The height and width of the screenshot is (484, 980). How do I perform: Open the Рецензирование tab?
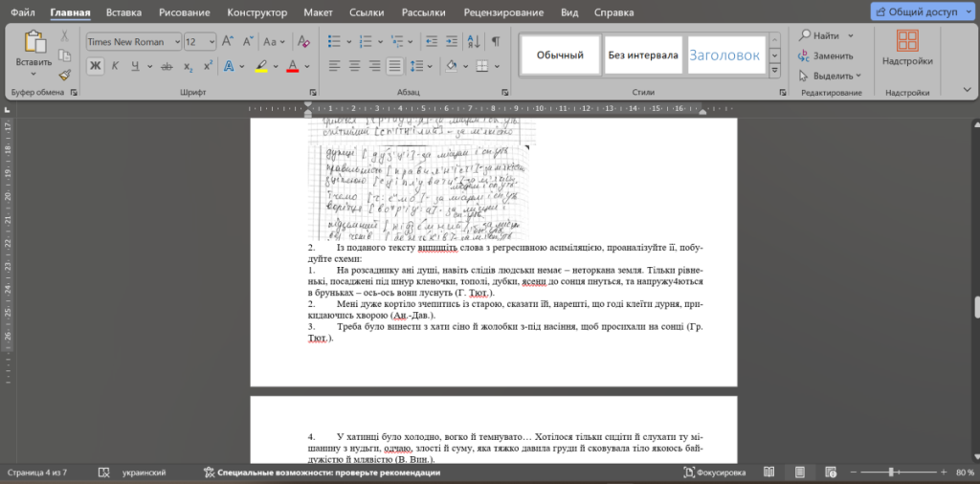tap(504, 12)
